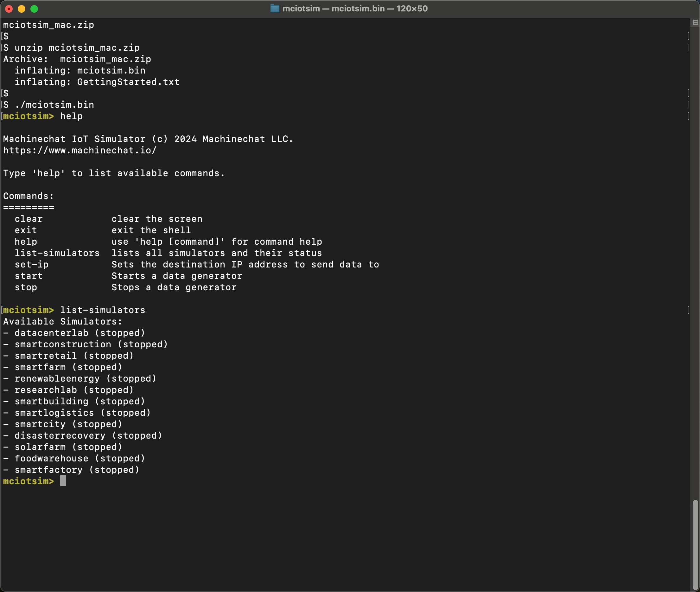The height and width of the screenshot is (592, 700).
Task: Click the 'researchlab (stopped)' row
Action: click(x=68, y=390)
